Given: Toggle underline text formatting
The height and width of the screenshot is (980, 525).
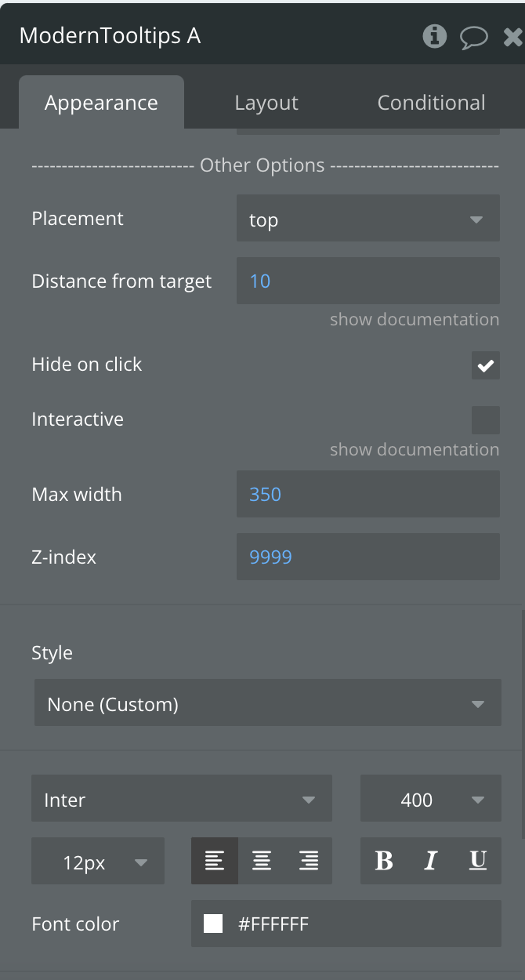Looking at the screenshot, I should pos(478,861).
